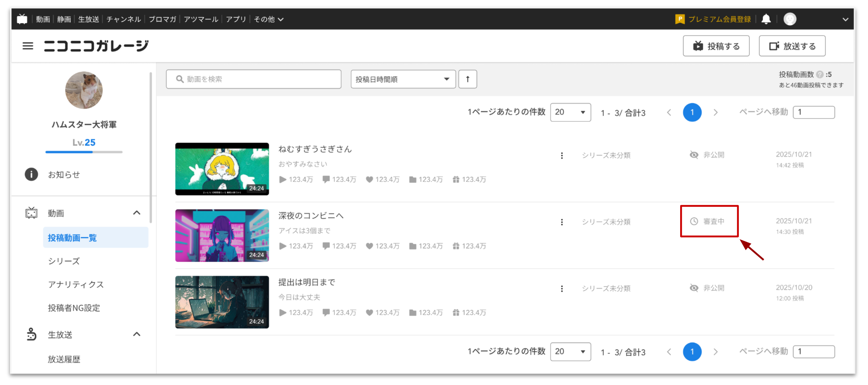The width and height of the screenshot is (868, 385).
Task: Click the プレミアム会員登録 link
Action: [719, 19]
